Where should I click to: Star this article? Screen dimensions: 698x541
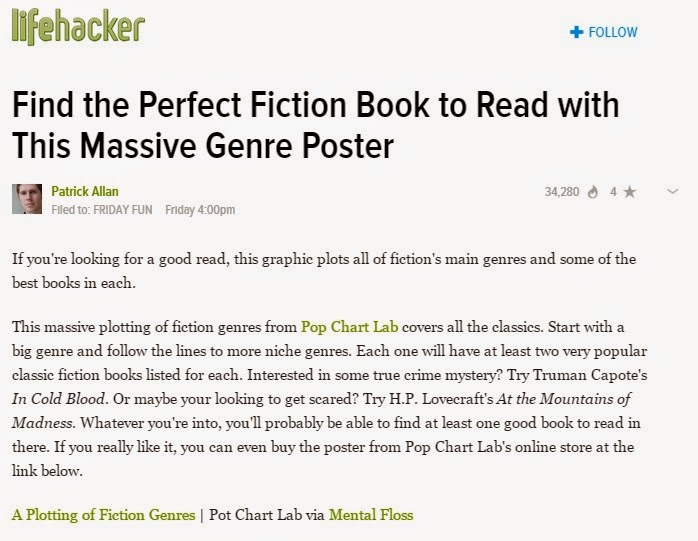point(629,192)
